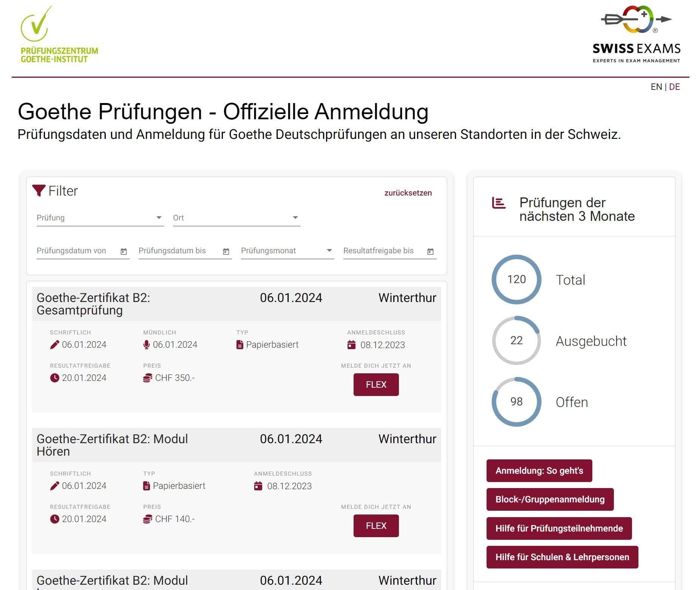Click Winterthur in the Gesamtprüfung header

coord(407,298)
